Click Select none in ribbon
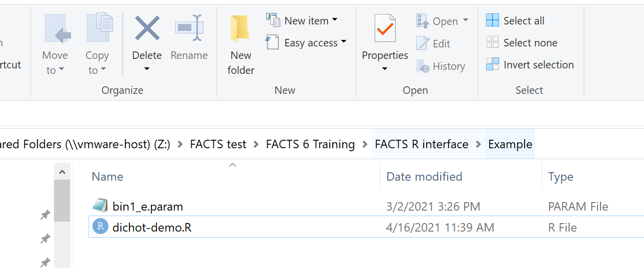 [522, 43]
